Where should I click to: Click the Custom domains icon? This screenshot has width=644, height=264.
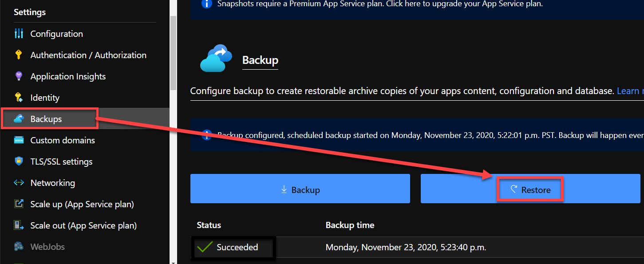click(19, 140)
